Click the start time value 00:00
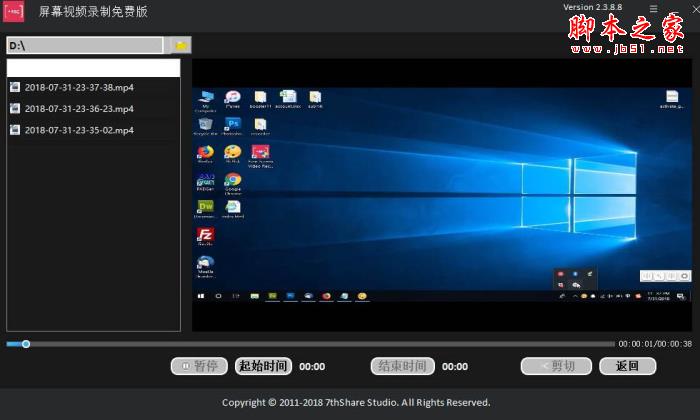Screen dimensions: 700x420 (312, 367)
